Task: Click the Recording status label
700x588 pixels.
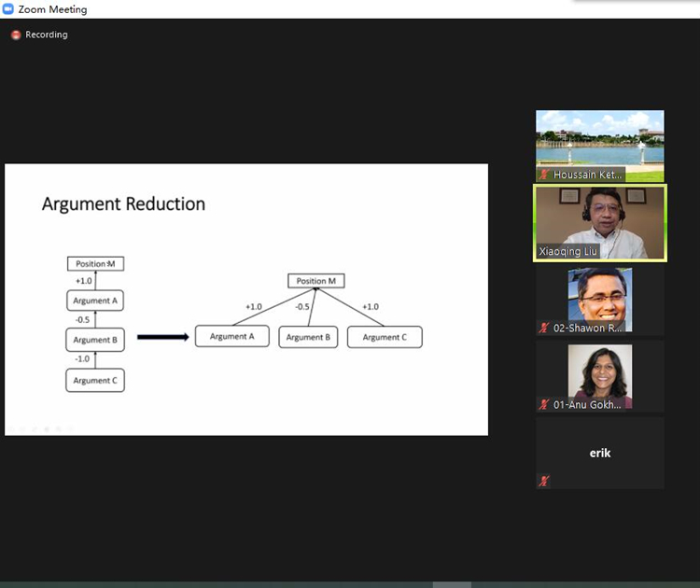Action: [47, 35]
